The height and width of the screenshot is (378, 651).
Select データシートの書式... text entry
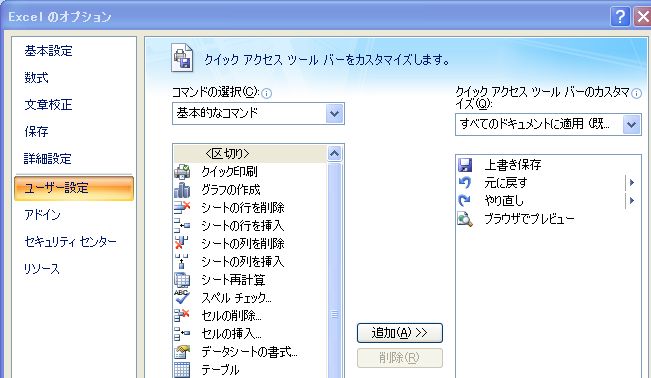[x=249, y=352]
